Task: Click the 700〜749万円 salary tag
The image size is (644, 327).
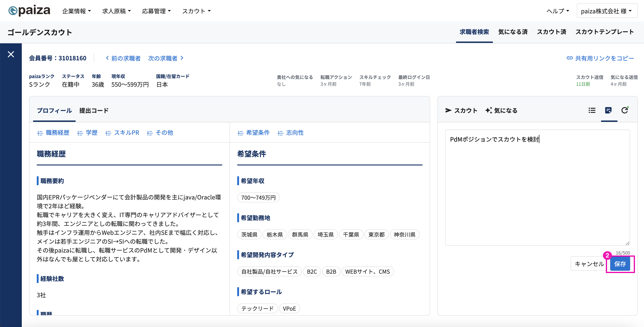Action: click(x=258, y=197)
